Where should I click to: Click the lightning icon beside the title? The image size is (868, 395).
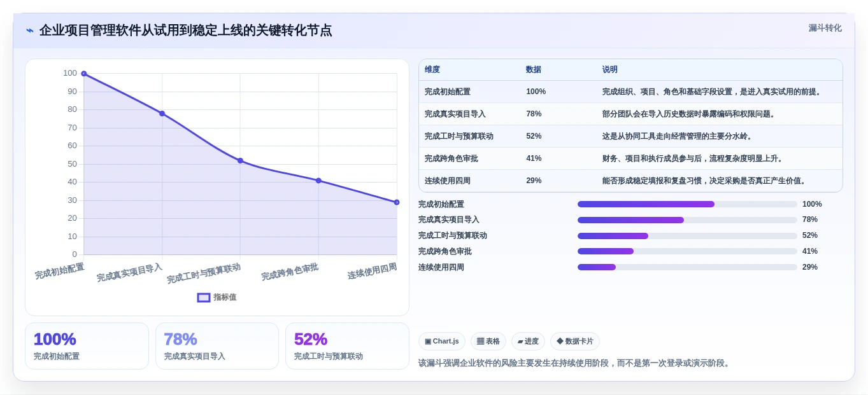click(x=29, y=31)
